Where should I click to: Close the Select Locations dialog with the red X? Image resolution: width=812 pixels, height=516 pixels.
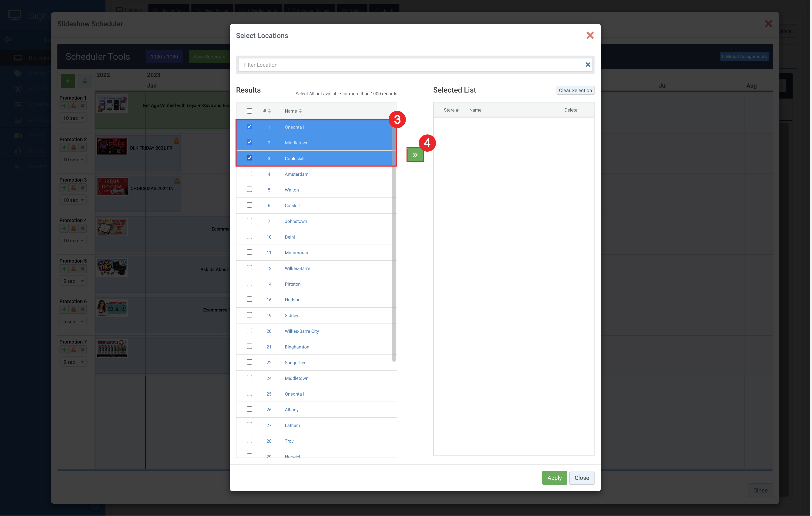[x=590, y=35]
